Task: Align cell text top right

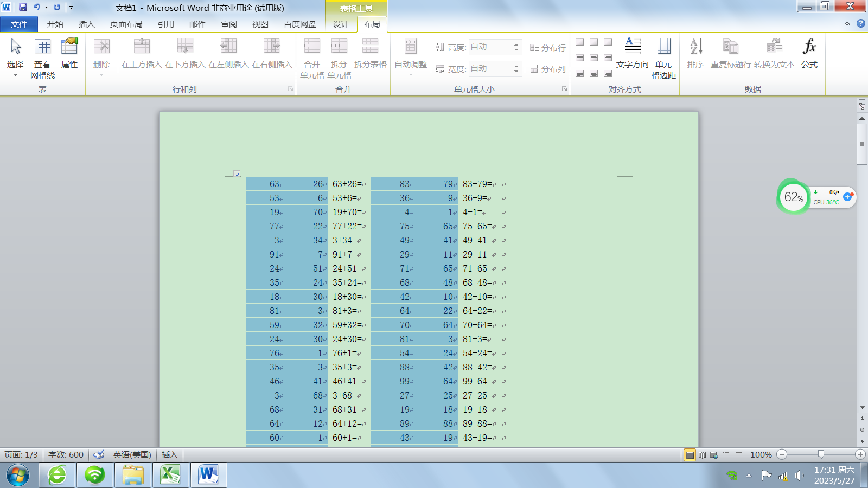Action: [x=608, y=42]
